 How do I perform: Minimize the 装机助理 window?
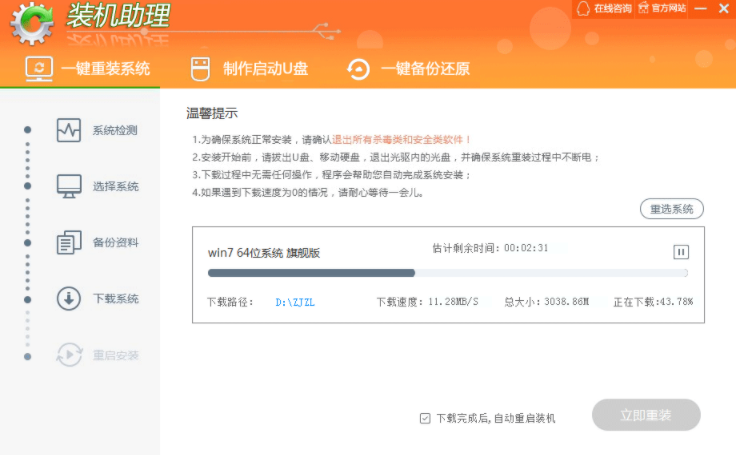tap(701, 8)
